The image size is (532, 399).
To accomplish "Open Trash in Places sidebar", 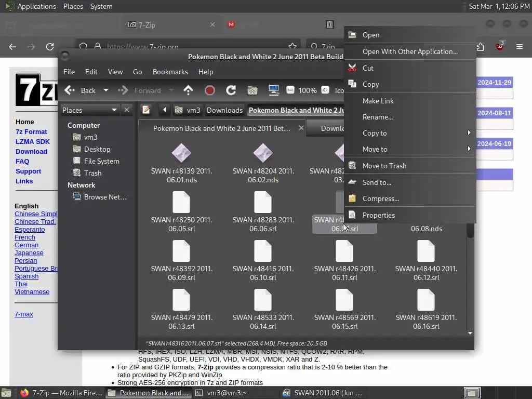I will tap(92, 173).
